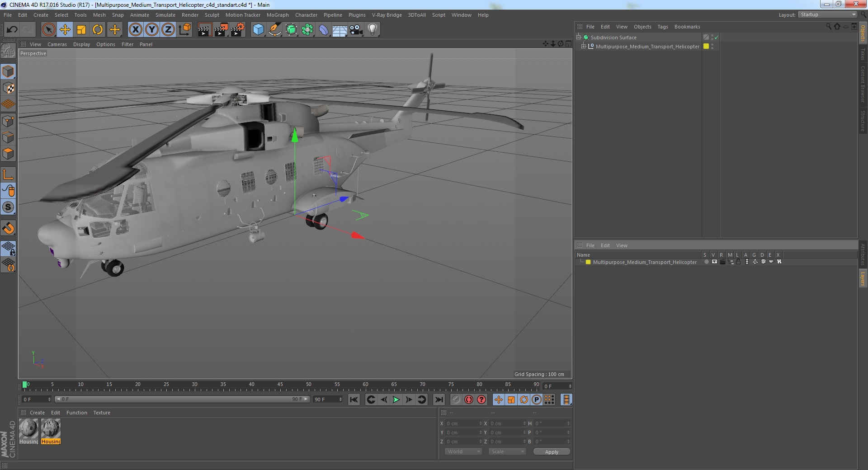Click the yellow layer color swatch

[x=588, y=262]
